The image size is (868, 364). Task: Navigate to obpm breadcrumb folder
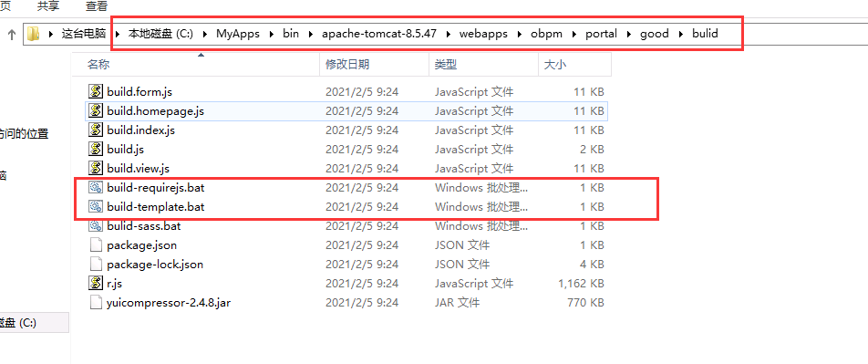click(x=546, y=34)
